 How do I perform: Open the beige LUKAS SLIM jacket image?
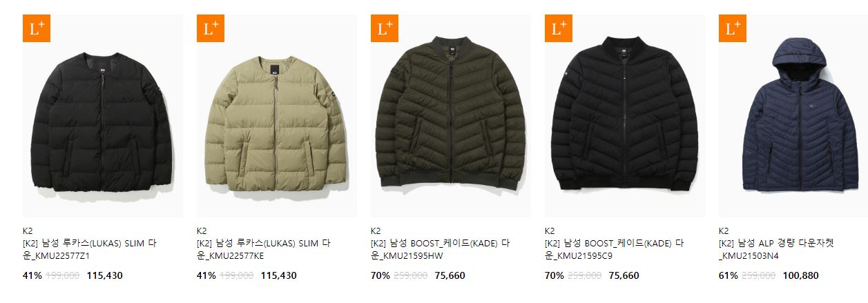(x=277, y=116)
